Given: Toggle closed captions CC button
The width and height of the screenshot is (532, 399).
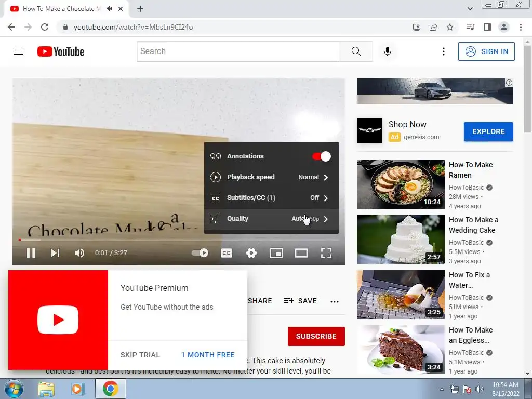Looking at the screenshot, I should pos(227,253).
